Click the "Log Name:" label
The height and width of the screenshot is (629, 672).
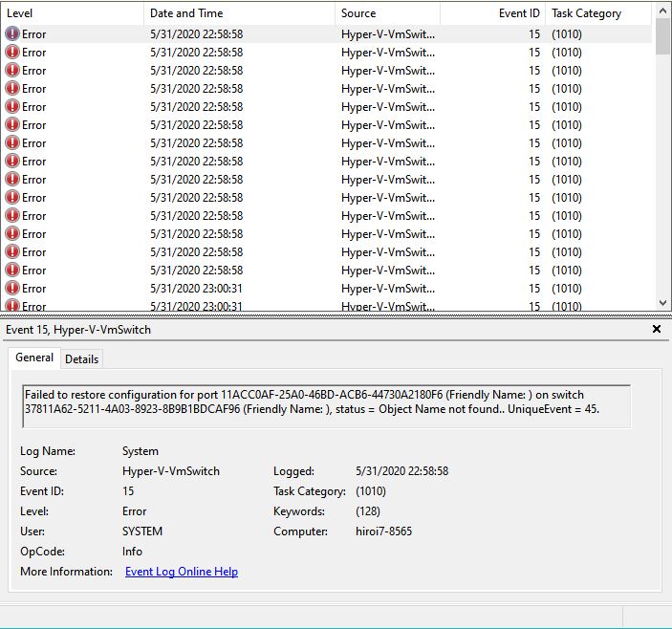[x=48, y=451]
